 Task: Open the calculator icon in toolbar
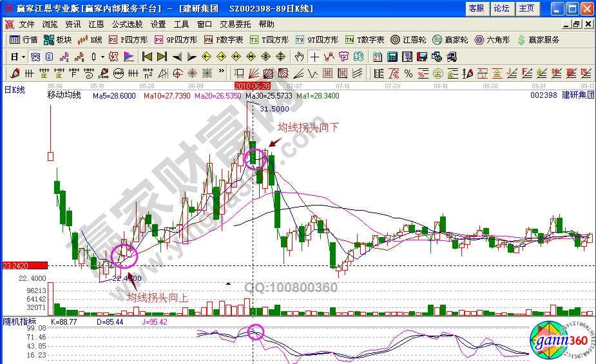(x=392, y=56)
